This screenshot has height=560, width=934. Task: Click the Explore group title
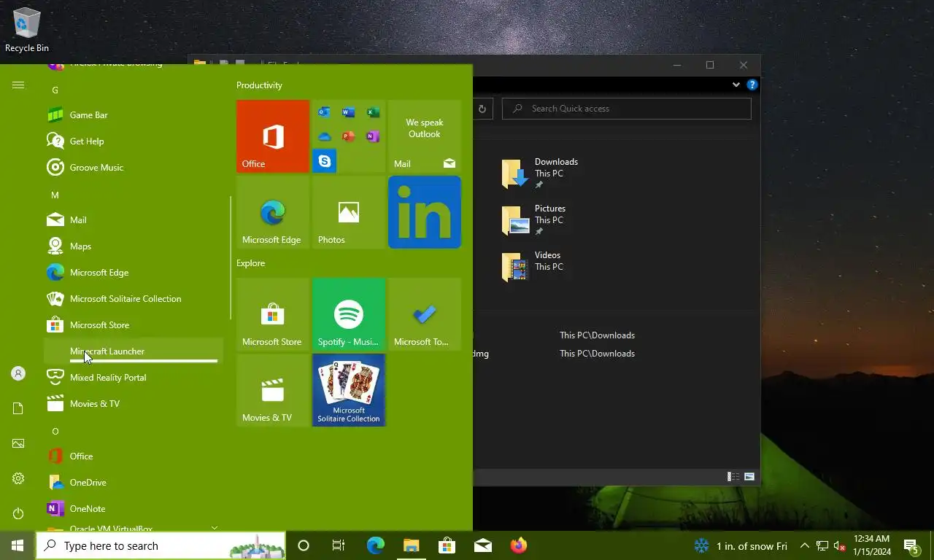pyautogui.click(x=250, y=263)
